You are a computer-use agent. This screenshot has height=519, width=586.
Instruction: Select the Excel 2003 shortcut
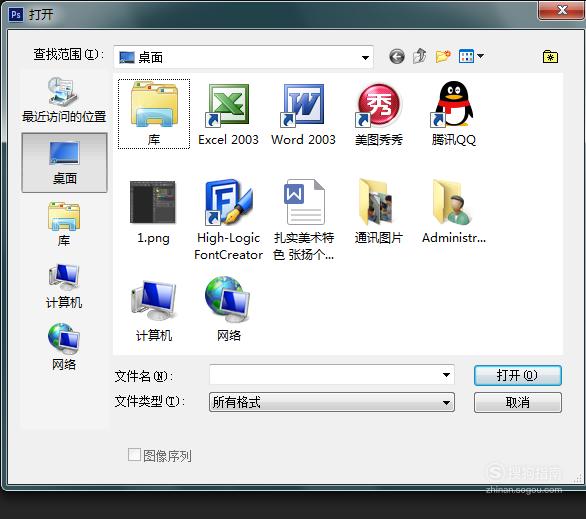(228, 114)
